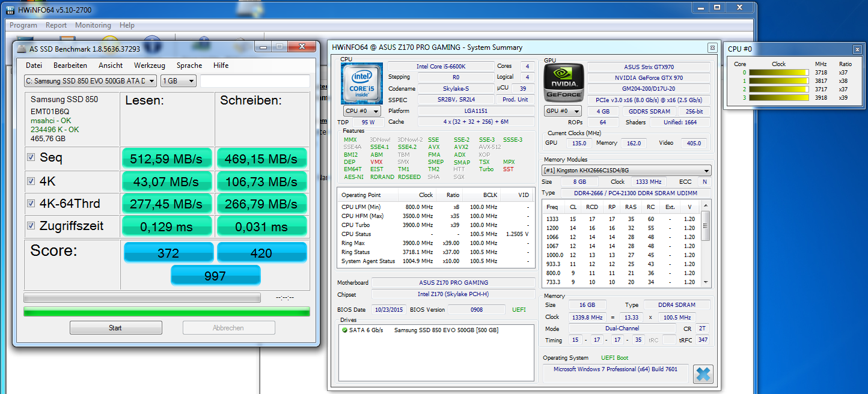868x394 pixels.
Task: Toggle the Seq benchmark checkbox
Action: point(31,157)
